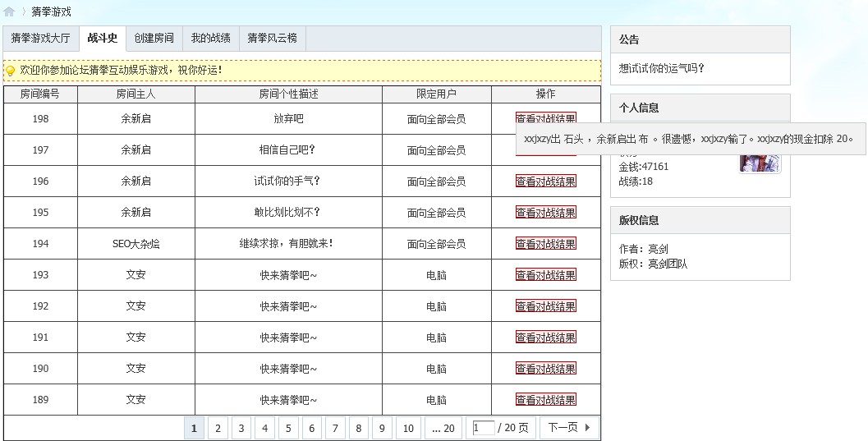The width and height of the screenshot is (868, 441).
Task: Click the 下一页 next page button
Action: coord(569,428)
